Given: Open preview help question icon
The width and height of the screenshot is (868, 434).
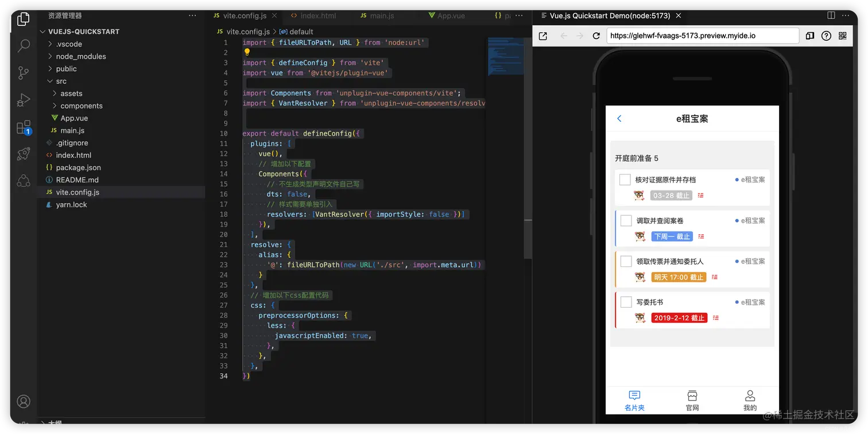Looking at the screenshot, I should coord(826,36).
